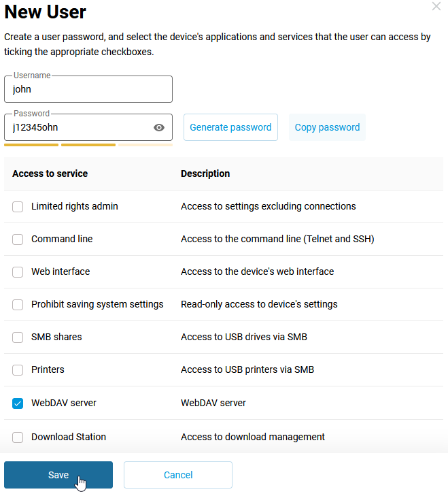The height and width of the screenshot is (496, 448).
Task: Cancel user creation
Action: (x=178, y=475)
